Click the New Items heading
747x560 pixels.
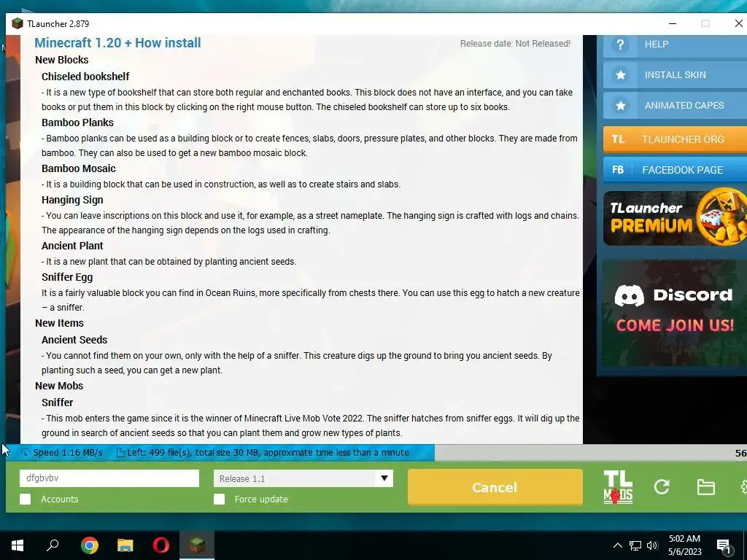(x=59, y=323)
